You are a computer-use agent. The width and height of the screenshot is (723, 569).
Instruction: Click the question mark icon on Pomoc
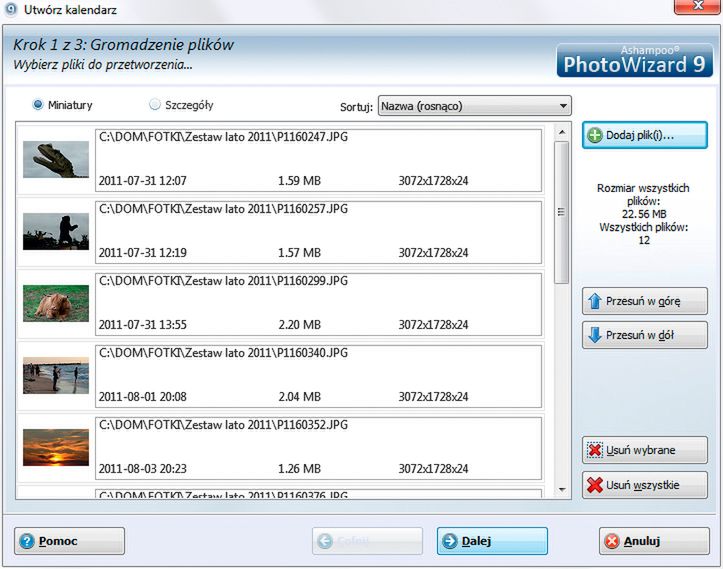coord(27,541)
